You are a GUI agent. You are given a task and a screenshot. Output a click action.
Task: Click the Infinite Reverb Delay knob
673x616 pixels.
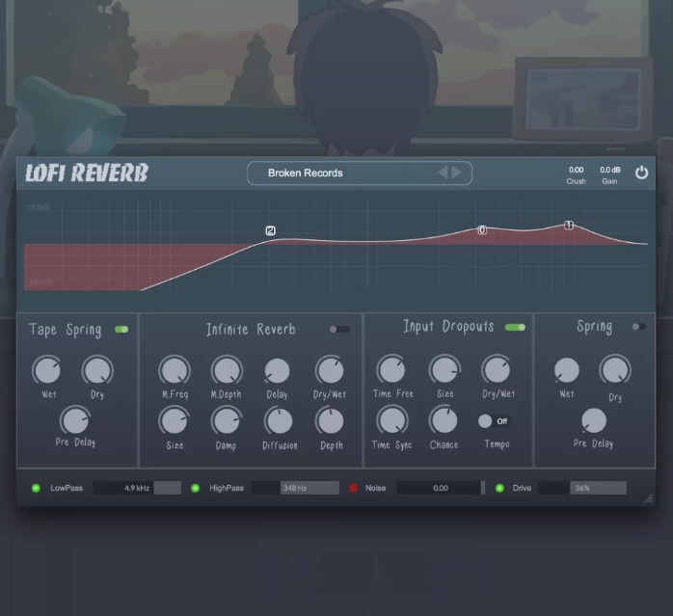(x=278, y=370)
